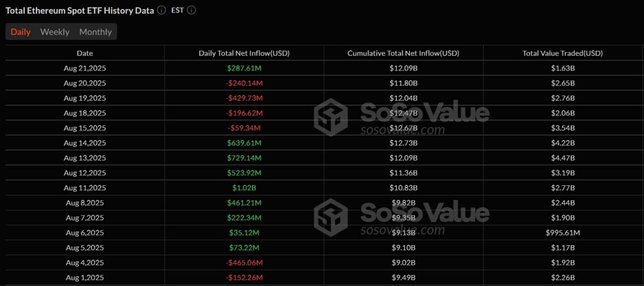This screenshot has height=286, width=644.
Task: Open the Monthly tab
Action: 96,32
